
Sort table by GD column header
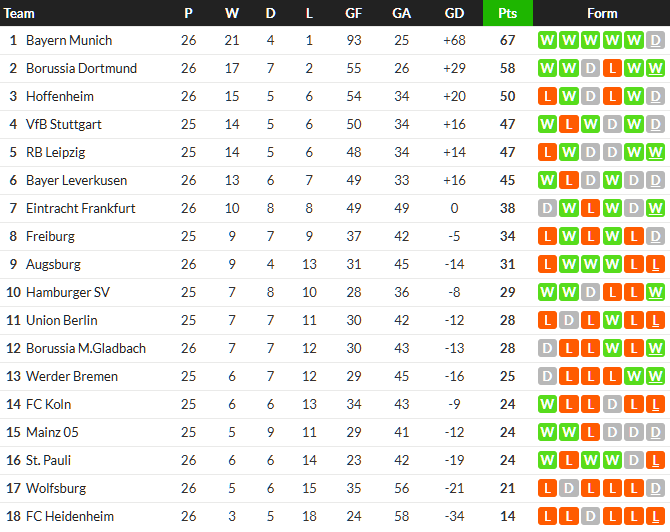pos(454,13)
